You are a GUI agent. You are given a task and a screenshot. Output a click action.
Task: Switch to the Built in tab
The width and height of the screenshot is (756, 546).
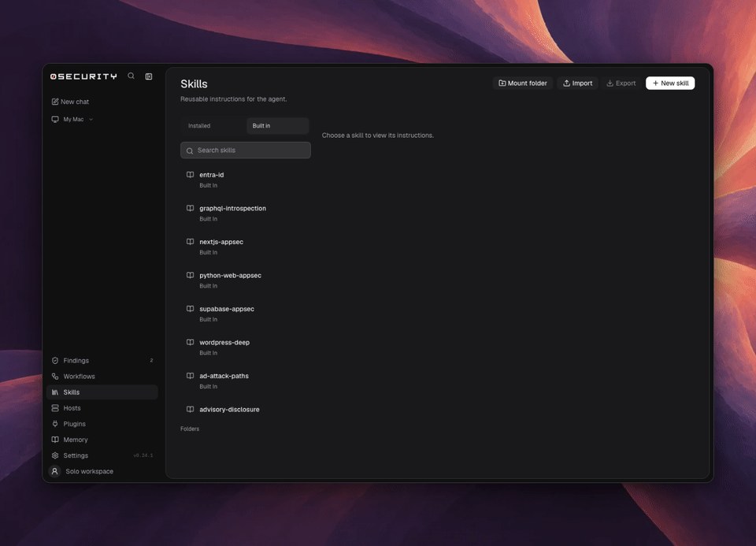click(278, 126)
